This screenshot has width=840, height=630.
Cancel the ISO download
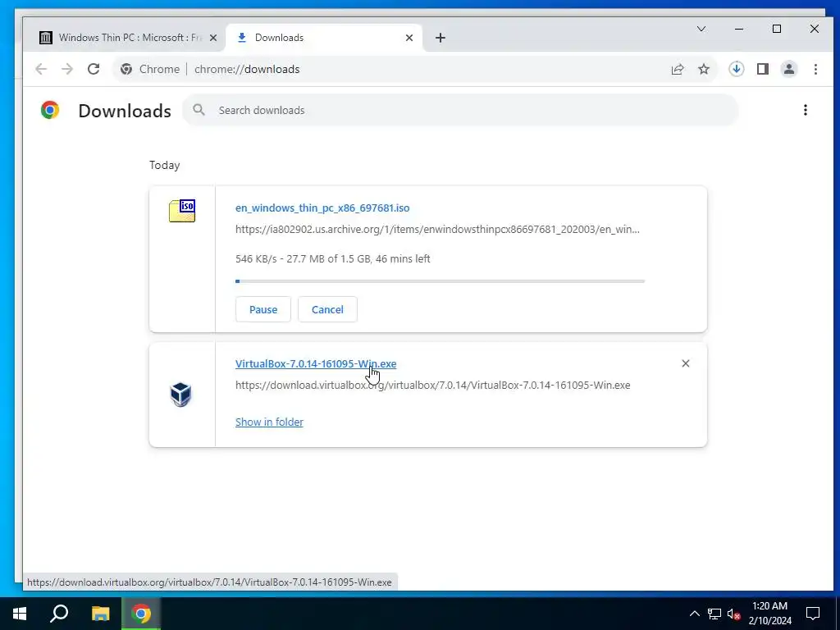click(327, 309)
